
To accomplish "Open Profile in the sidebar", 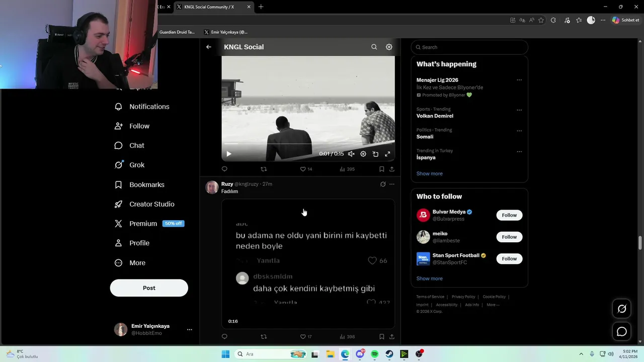I will pos(132,243).
